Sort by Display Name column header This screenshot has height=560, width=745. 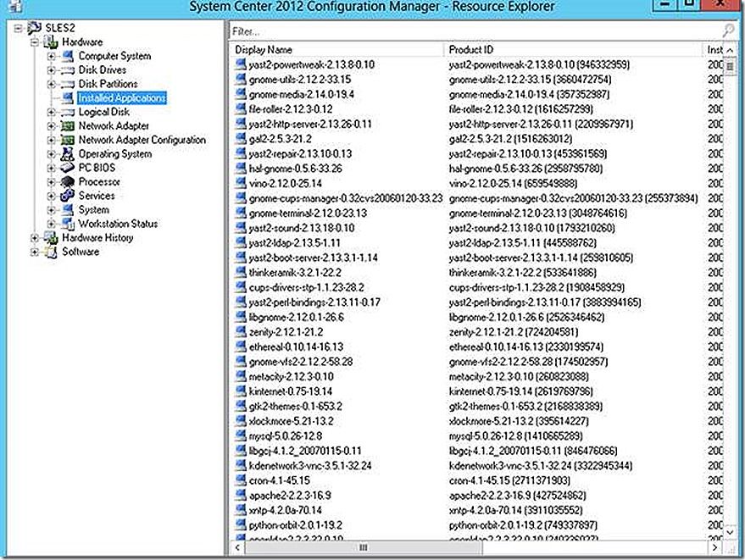pyautogui.click(x=337, y=50)
